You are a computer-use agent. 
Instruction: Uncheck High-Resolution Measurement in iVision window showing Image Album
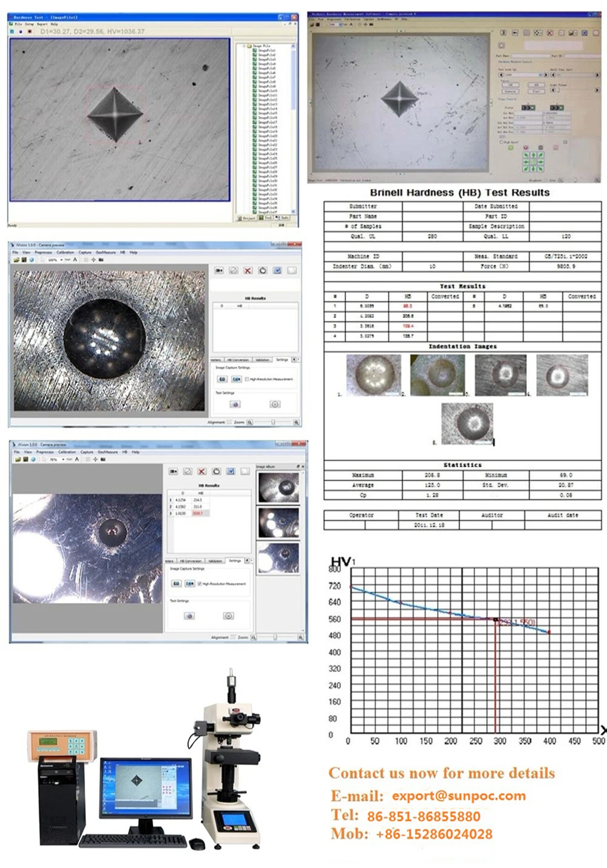click(x=199, y=584)
